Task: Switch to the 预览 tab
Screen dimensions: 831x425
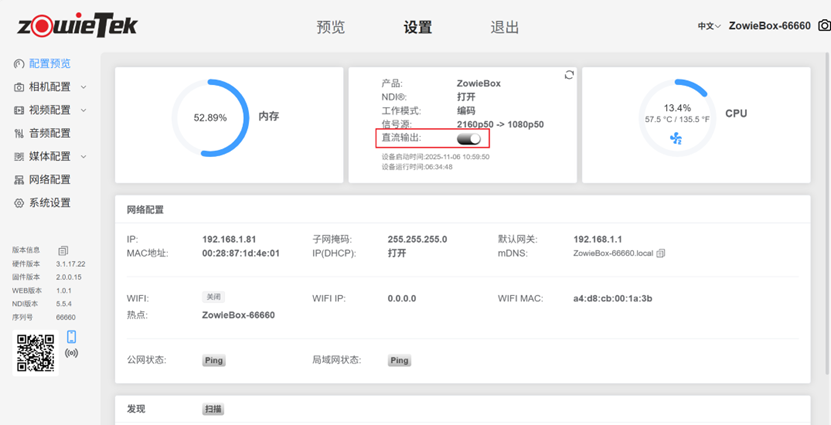Action: pyautogui.click(x=330, y=27)
